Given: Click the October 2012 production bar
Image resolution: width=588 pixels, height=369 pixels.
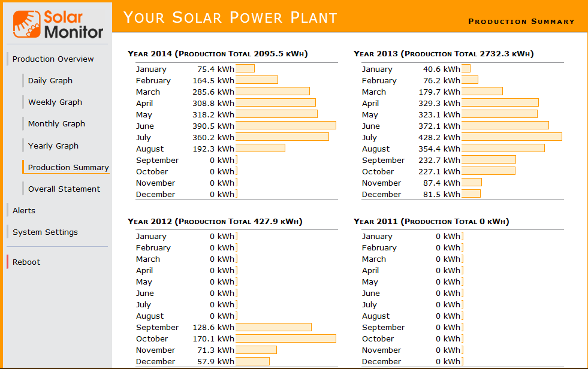Looking at the screenshot, I should (285, 338).
